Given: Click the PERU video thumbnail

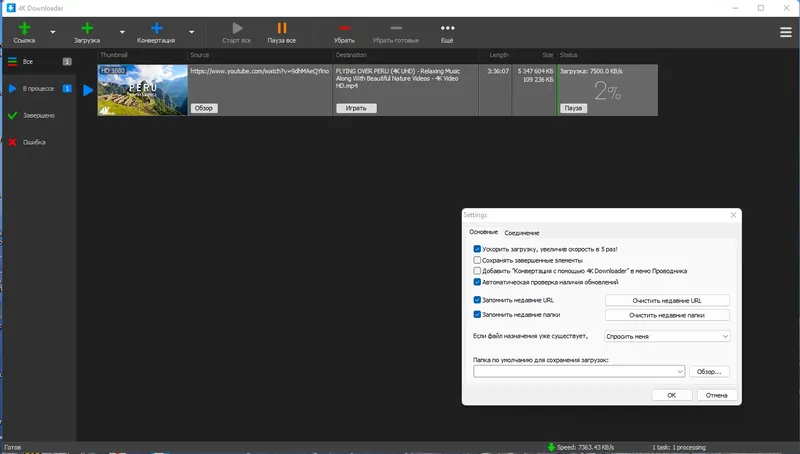Looking at the screenshot, I should (x=143, y=90).
